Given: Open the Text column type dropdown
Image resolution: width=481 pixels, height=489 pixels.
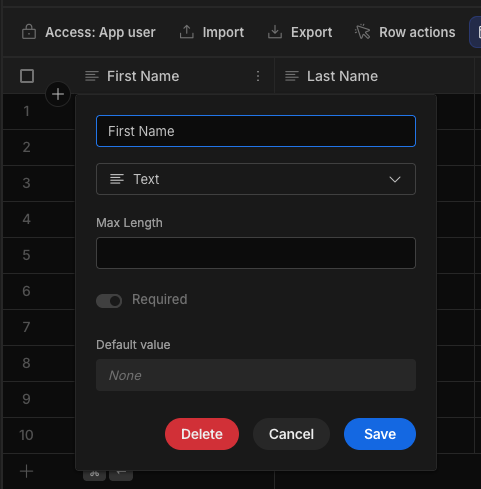Looking at the screenshot, I should (256, 179).
